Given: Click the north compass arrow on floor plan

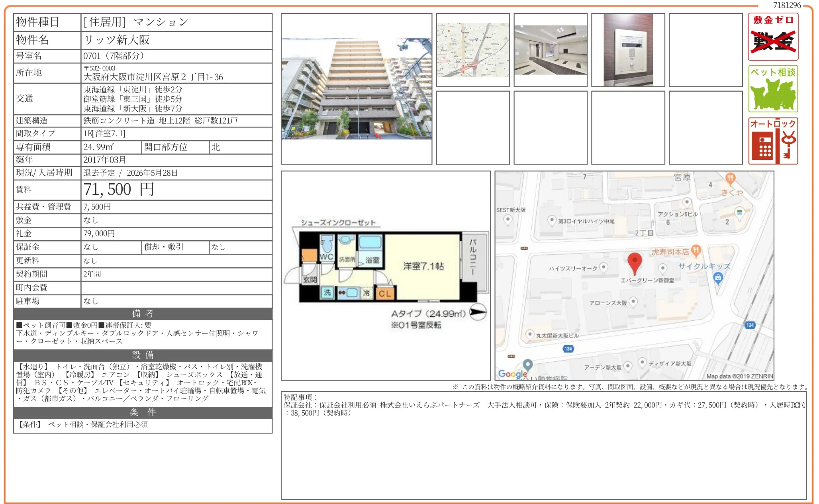Looking at the screenshot, I should click(x=478, y=312).
